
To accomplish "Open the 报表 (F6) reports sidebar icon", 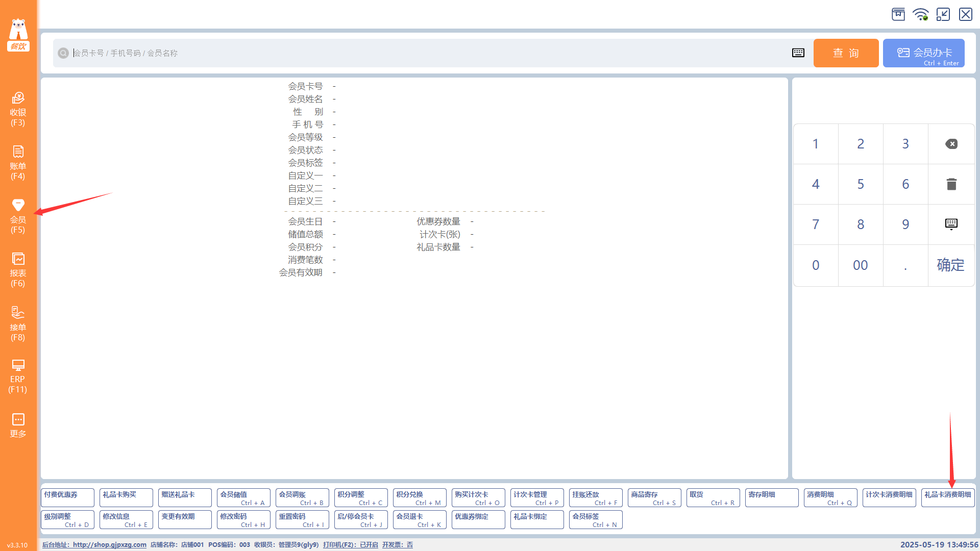I will pyautogui.click(x=18, y=270).
